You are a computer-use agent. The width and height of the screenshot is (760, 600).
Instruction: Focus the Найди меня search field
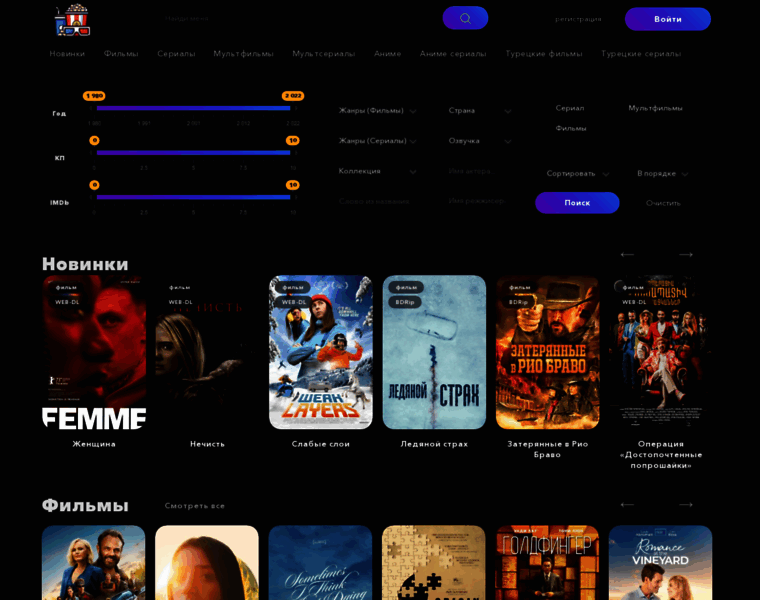296,18
